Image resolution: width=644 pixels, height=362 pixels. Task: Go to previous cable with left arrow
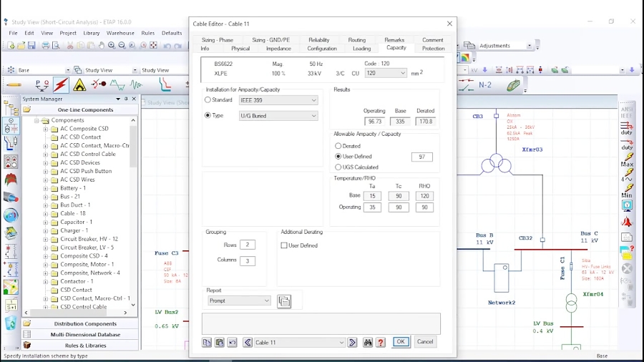point(248,342)
